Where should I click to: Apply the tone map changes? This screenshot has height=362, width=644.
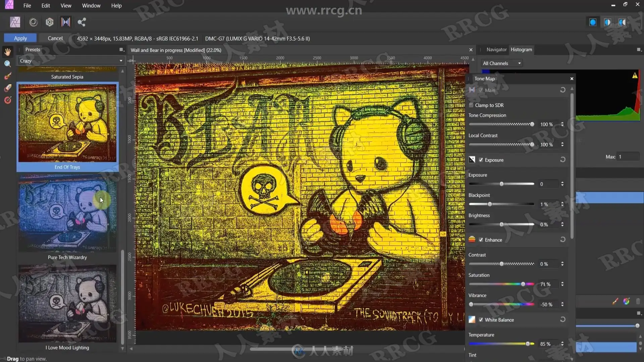point(20,38)
